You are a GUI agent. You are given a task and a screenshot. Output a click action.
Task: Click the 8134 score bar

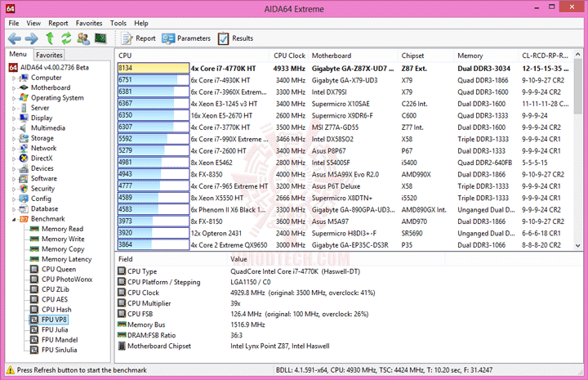pos(154,68)
